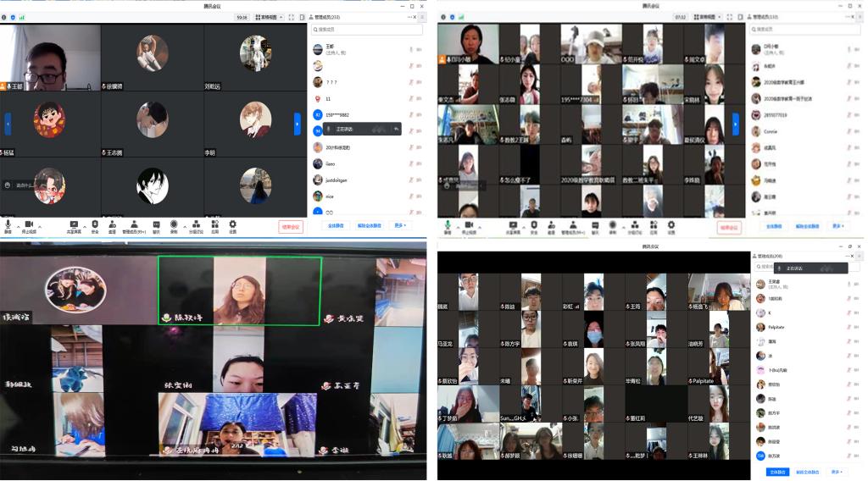Open Apps icon in the left meeting toolbar

point(214,225)
